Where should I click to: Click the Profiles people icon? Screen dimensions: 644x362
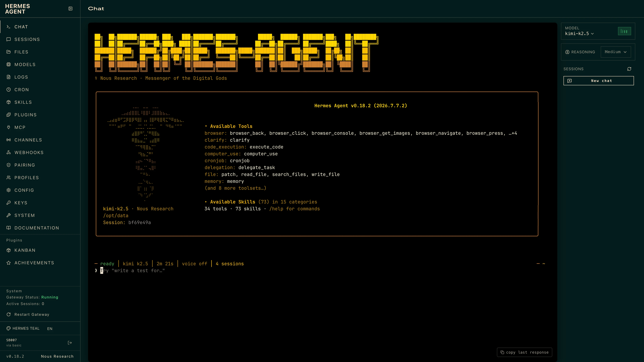9,178
